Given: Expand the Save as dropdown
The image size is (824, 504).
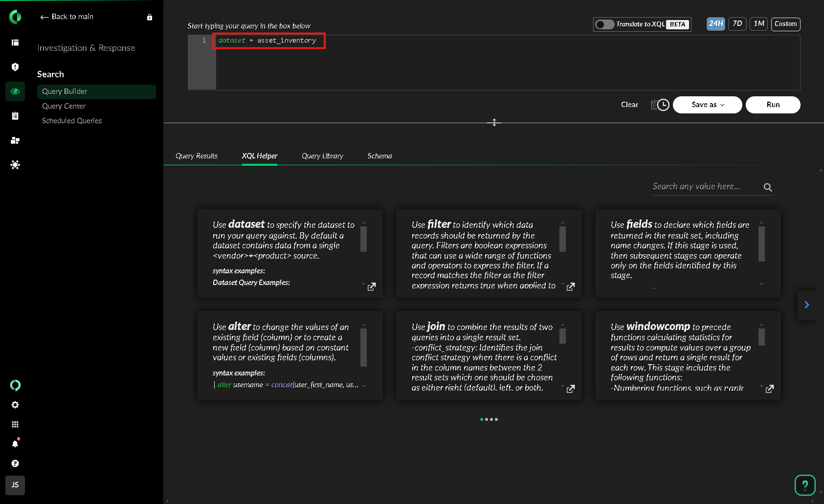Looking at the screenshot, I should click(707, 105).
